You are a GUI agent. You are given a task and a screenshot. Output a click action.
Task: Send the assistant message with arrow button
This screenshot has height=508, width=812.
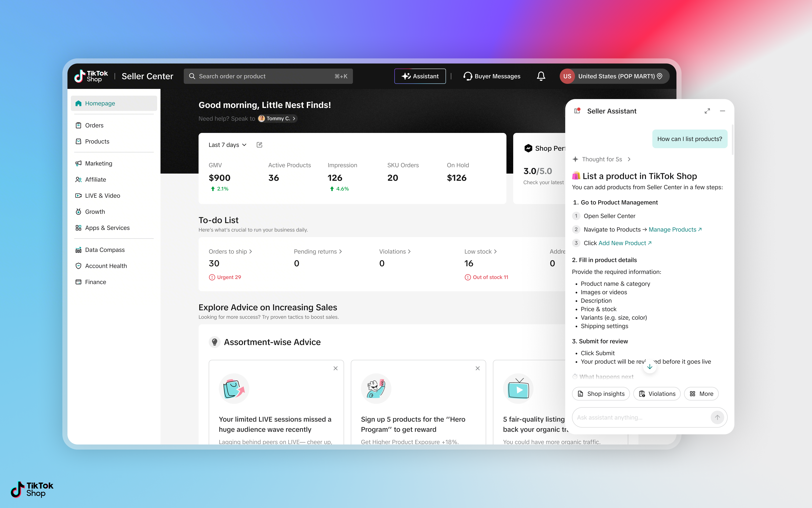pyautogui.click(x=717, y=417)
